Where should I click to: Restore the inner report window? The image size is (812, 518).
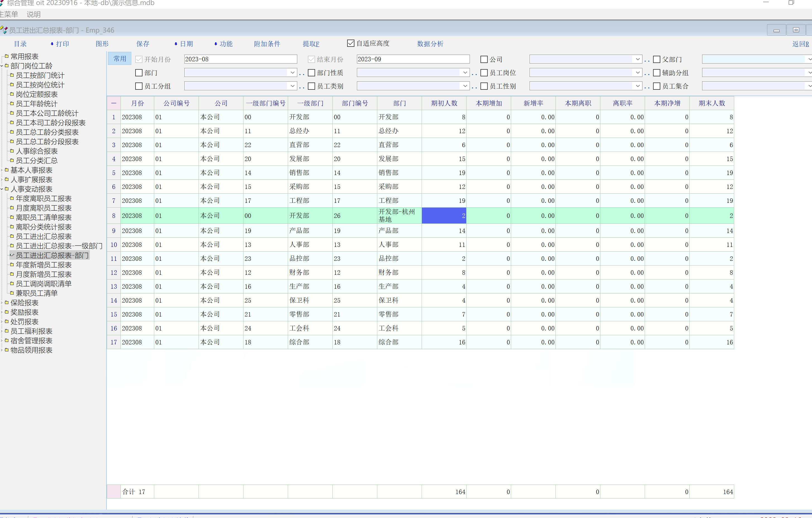click(796, 30)
